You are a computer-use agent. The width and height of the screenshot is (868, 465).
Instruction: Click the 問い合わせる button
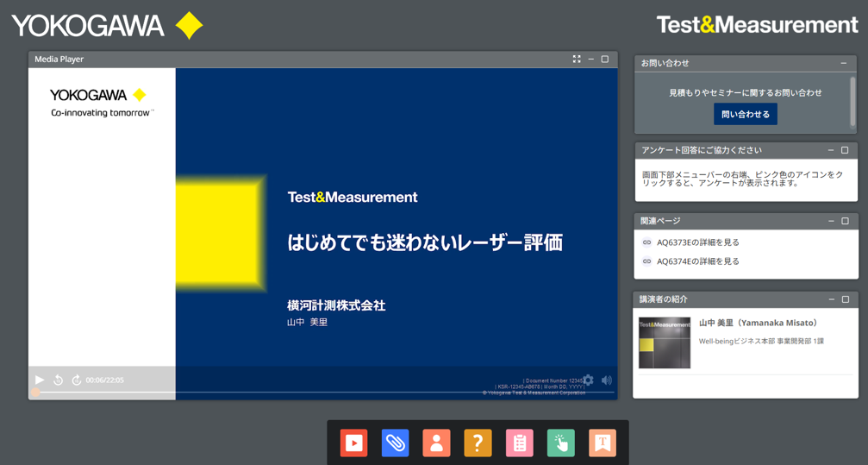(745, 114)
